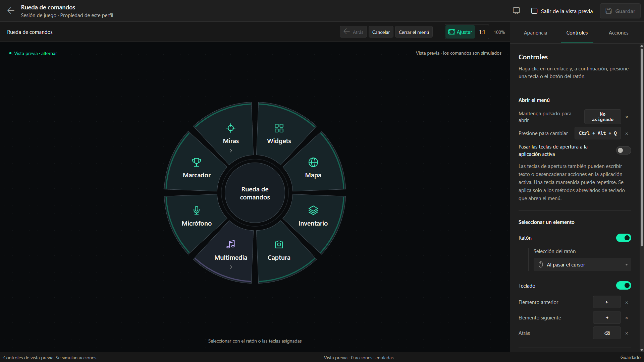Enable Ajustar fit mode in preview toolbar
Screen dimensions: 644x362
[x=460, y=32]
